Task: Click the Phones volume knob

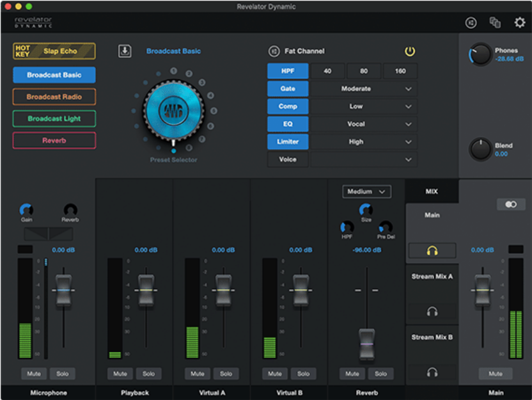Action: pos(480,56)
